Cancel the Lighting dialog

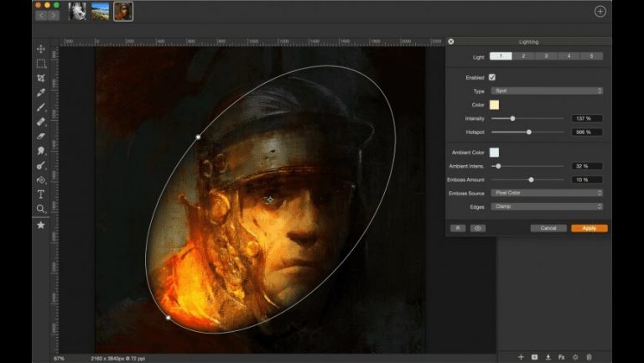548,228
